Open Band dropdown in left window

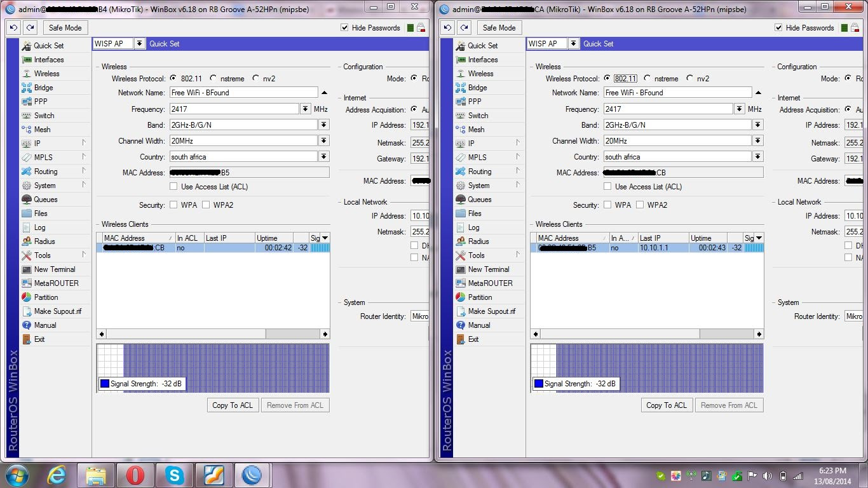324,125
